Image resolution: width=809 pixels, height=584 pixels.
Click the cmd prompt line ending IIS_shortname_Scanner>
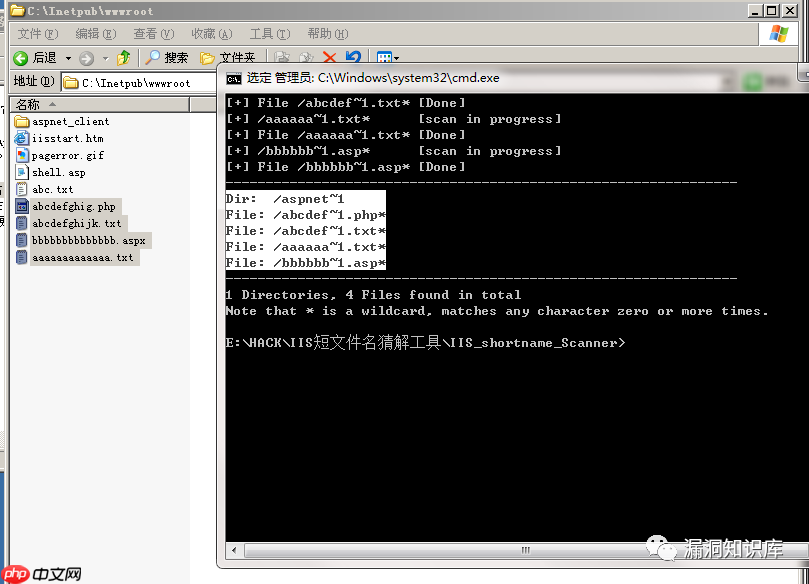click(x=425, y=343)
